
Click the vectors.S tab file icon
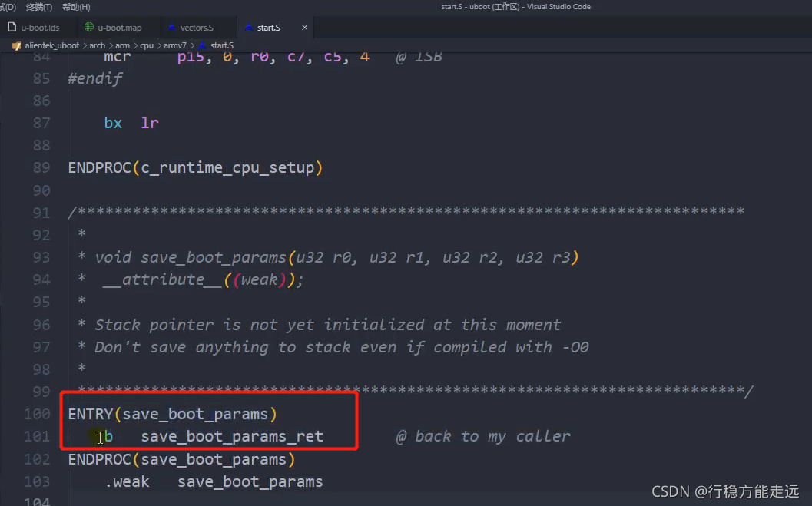171,28
